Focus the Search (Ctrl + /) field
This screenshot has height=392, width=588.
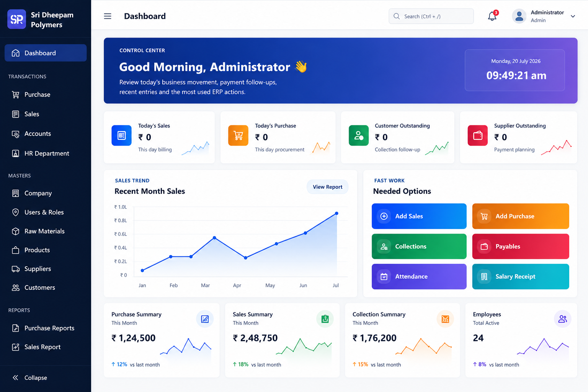tap(431, 16)
